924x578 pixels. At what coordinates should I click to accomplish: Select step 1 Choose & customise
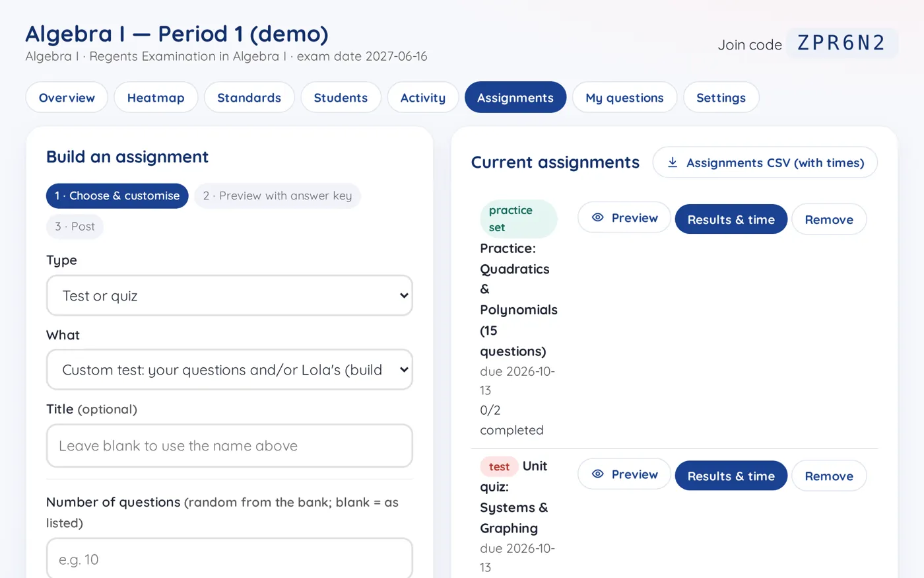117,196
